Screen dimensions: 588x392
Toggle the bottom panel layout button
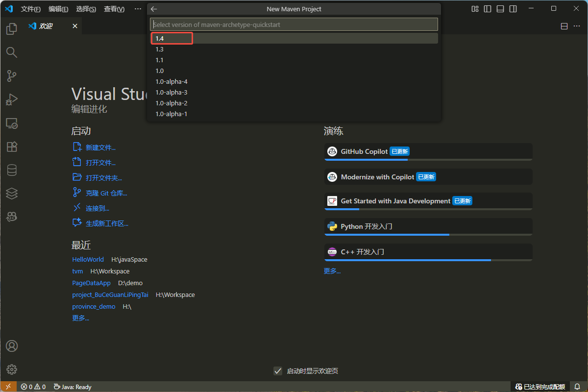(x=500, y=9)
